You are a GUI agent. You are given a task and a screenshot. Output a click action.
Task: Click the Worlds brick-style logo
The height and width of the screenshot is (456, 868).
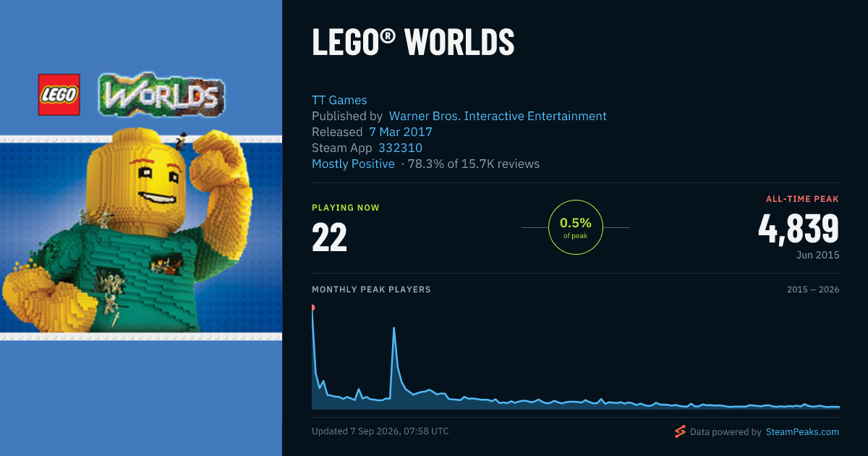click(x=161, y=94)
